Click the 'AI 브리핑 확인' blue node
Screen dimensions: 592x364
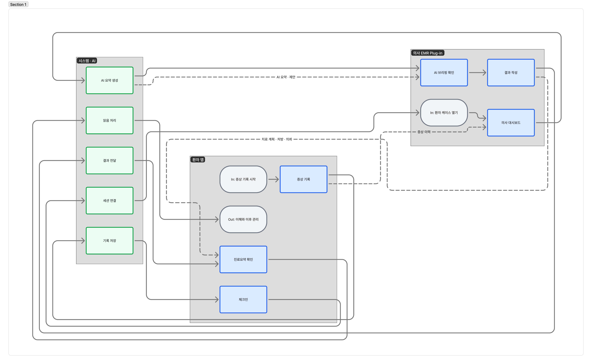(444, 73)
